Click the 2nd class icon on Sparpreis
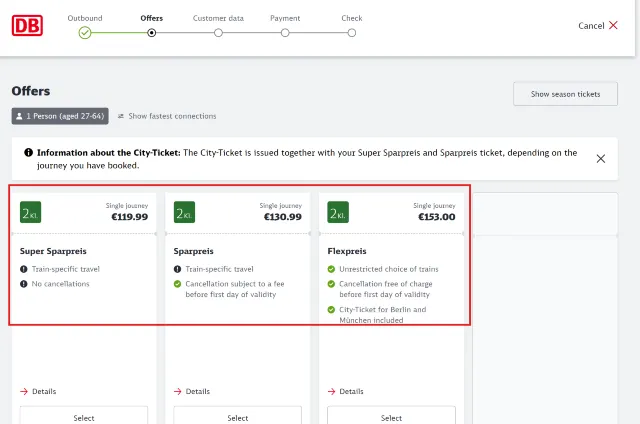Viewport: 640px width, 424px height. 185,212
